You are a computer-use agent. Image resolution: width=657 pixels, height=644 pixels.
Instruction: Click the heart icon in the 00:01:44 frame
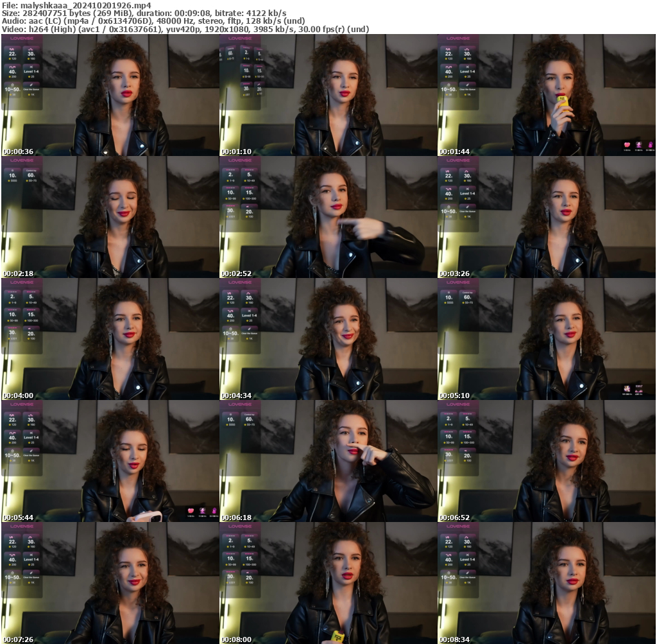pos(627,146)
